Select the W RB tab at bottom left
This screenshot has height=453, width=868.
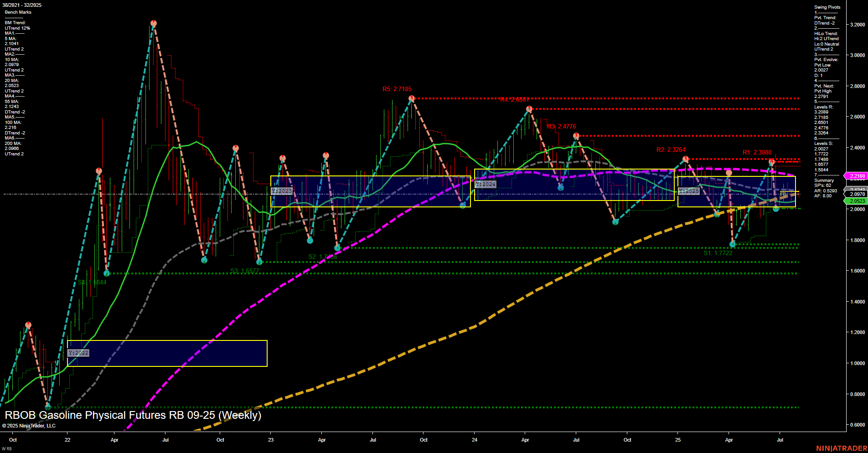[x=7, y=449]
